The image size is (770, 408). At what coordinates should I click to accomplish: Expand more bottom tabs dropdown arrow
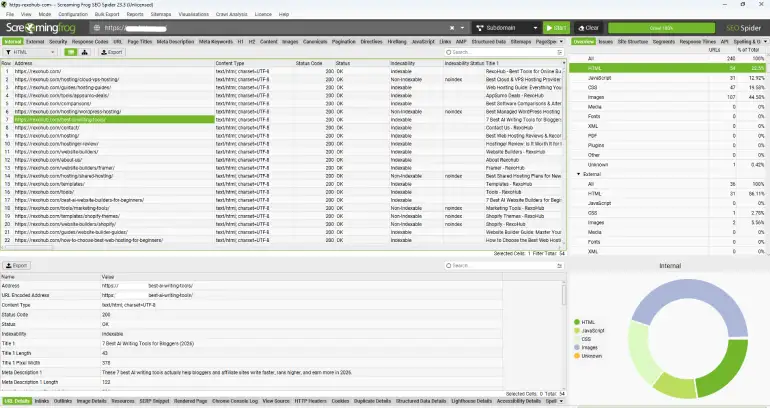(x=561, y=401)
